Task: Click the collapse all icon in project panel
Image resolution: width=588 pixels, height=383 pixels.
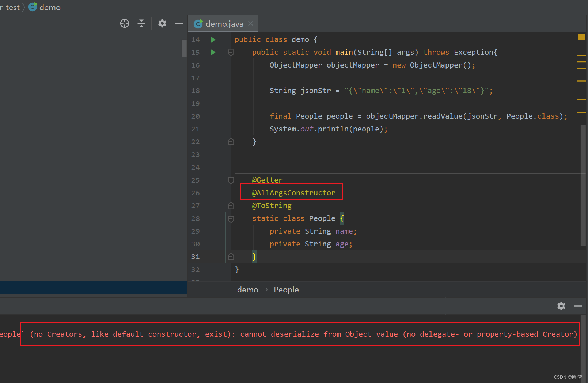Action: point(141,23)
